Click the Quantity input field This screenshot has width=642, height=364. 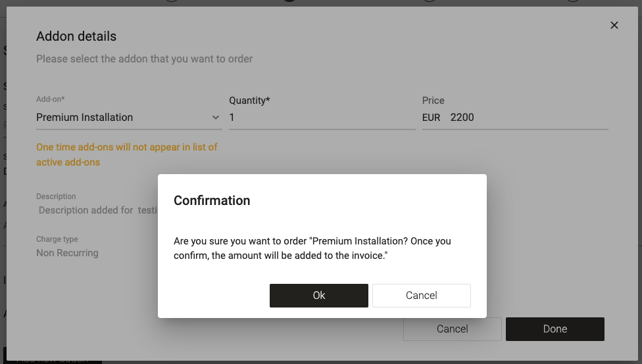[322, 118]
